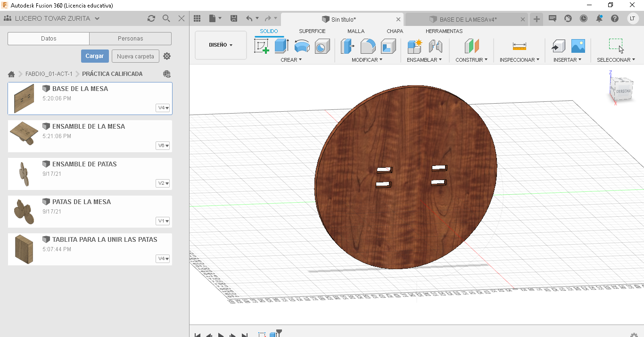644x337 pixels.
Task: Open the LT user profile
Action: click(x=633, y=18)
